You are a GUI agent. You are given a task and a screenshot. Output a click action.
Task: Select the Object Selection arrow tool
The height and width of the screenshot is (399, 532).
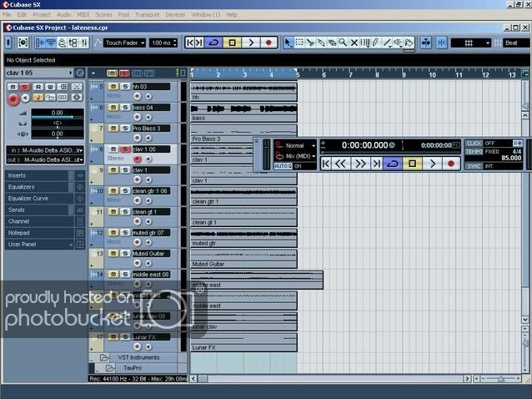click(289, 43)
